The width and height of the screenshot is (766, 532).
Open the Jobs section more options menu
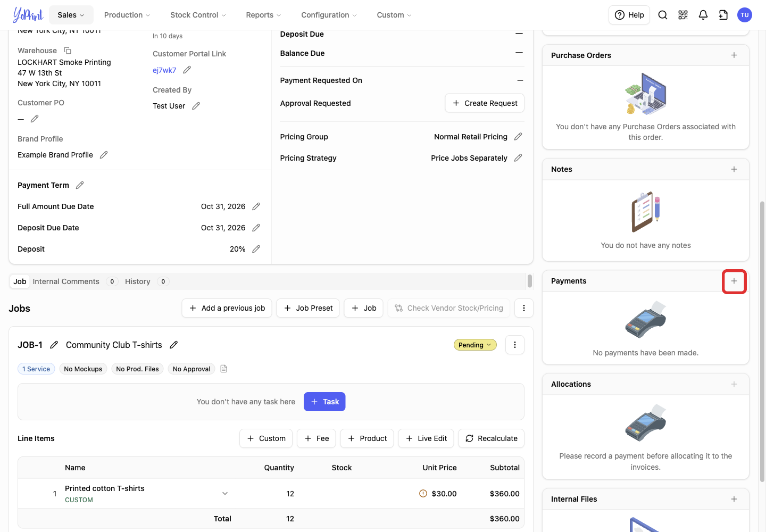point(524,308)
